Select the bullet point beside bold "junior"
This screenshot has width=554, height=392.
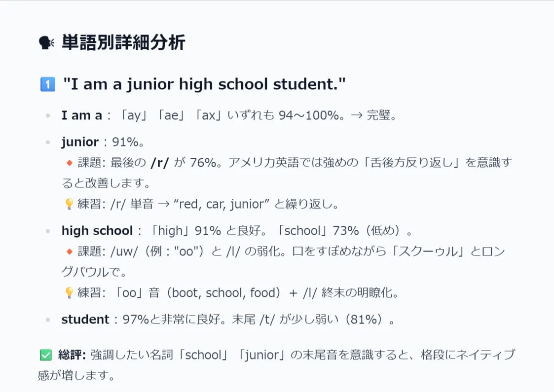48,143
